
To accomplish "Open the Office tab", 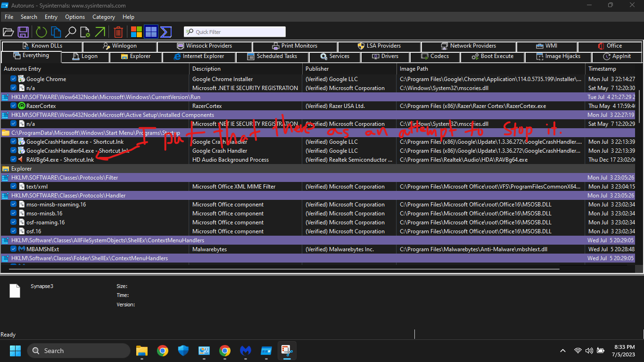I will point(610,46).
